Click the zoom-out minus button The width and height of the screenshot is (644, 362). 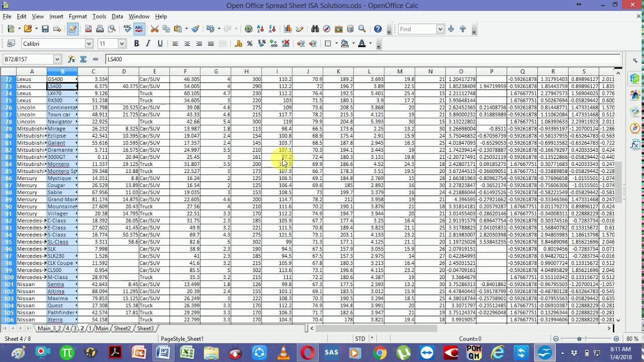click(x=556, y=339)
